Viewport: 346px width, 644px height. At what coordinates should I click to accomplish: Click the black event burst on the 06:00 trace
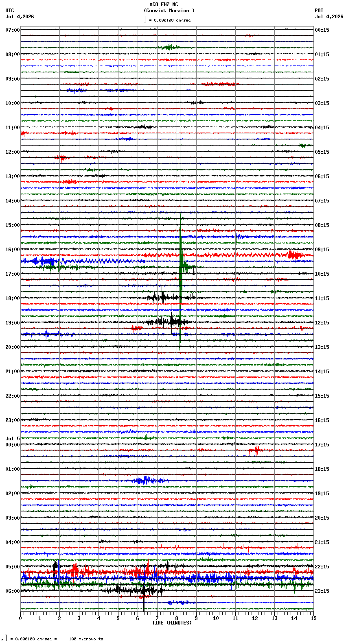134,590
